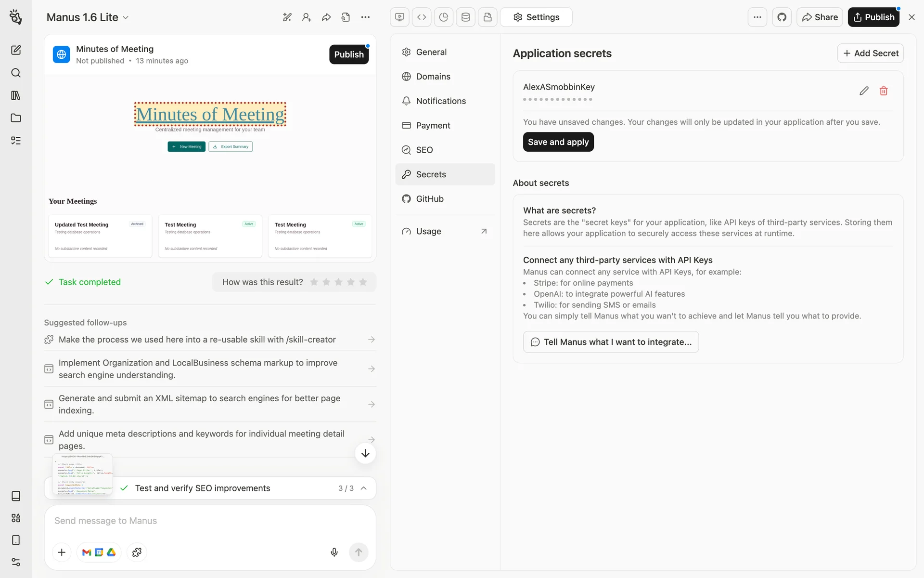The height and width of the screenshot is (578, 924).
Task: Delete the AlexASmobbinKey secret via the trash icon
Action: (884, 91)
